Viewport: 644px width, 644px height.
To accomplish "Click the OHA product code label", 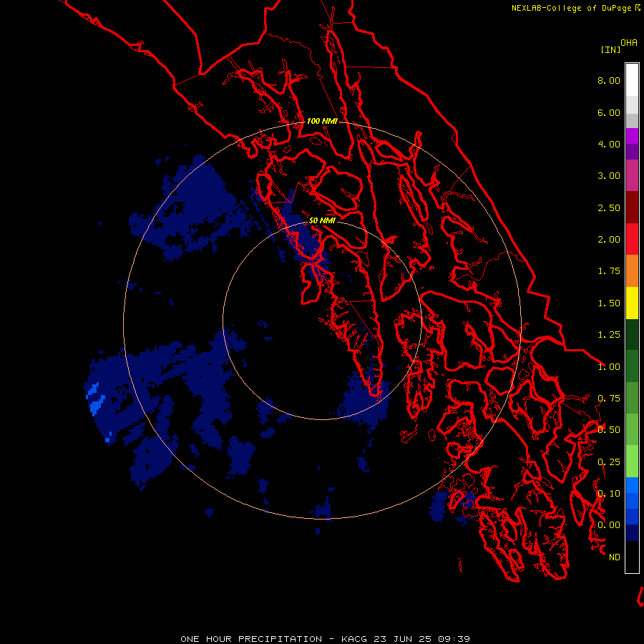I will (x=629, y=42).
